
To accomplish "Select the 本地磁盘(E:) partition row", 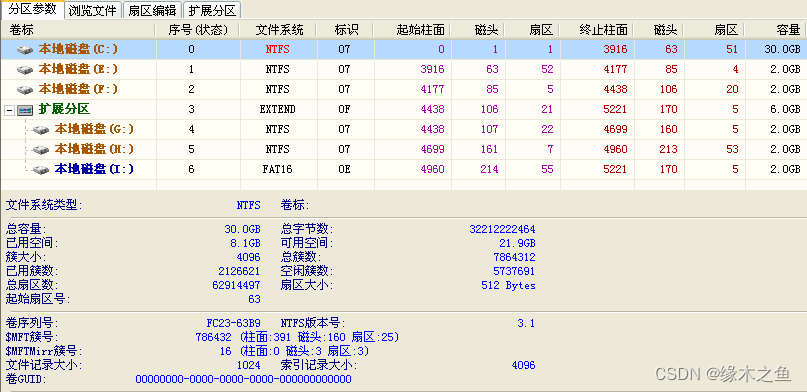I will tap(404, 69).
